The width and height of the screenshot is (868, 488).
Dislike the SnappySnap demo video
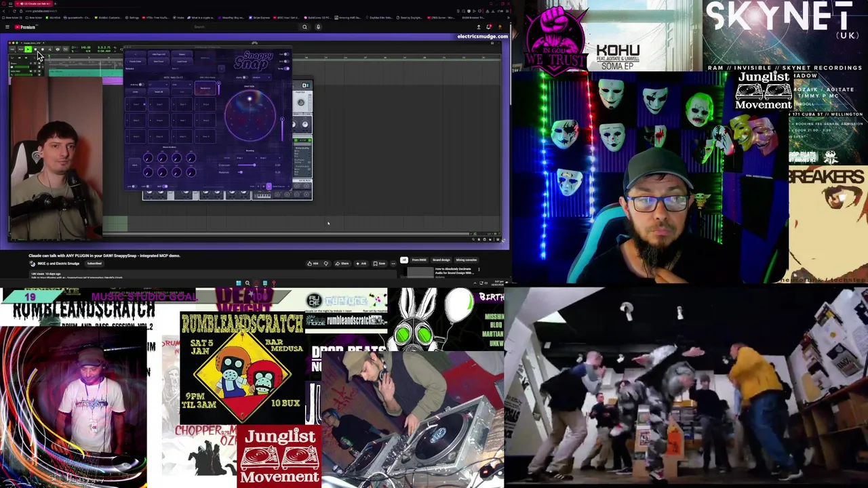pyautogui.click(x=325, y=264)
